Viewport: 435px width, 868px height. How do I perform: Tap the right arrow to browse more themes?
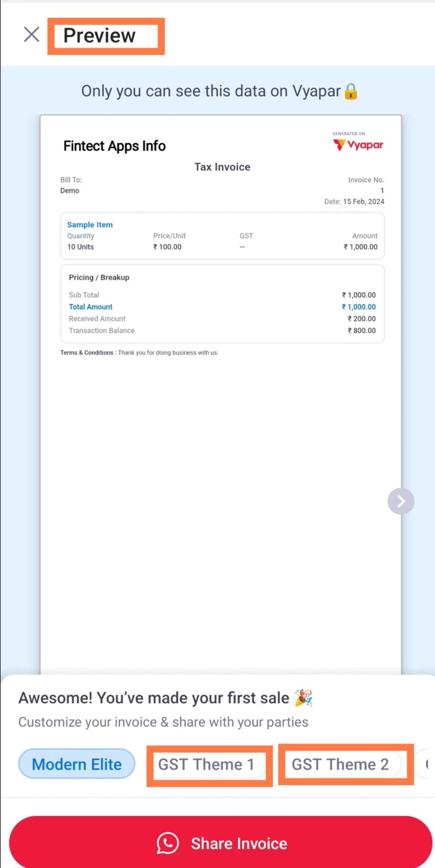400,501
